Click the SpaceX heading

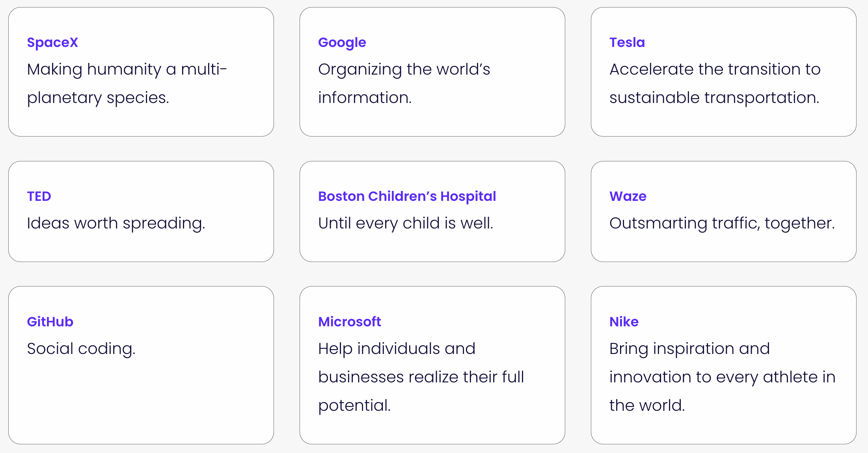tap(52, 42)
